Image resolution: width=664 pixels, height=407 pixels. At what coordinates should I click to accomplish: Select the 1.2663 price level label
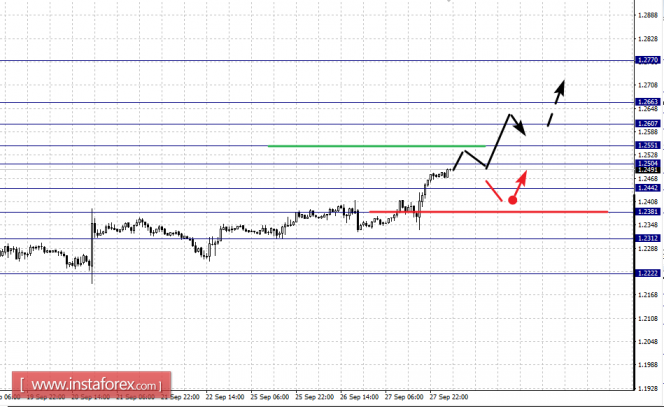(x=648, y=102)
